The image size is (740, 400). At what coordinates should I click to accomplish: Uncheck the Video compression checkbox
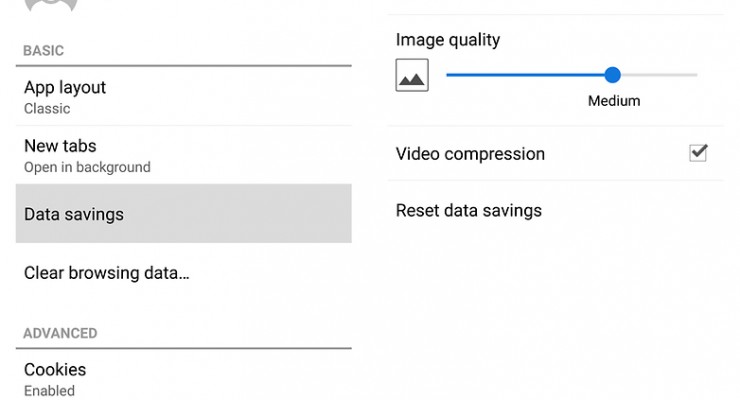[698, 153]
